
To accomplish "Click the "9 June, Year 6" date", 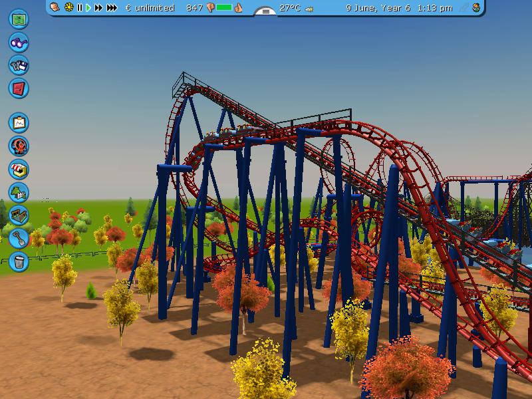I will point(378,8).
